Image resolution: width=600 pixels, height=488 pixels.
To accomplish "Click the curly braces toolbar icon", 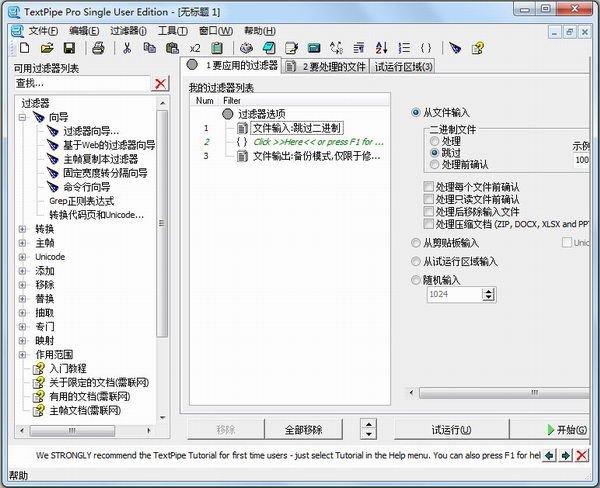I will click(426, 48).
